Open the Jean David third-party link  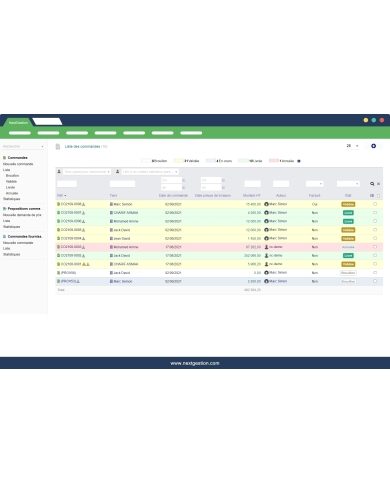(x=122, y=239)
